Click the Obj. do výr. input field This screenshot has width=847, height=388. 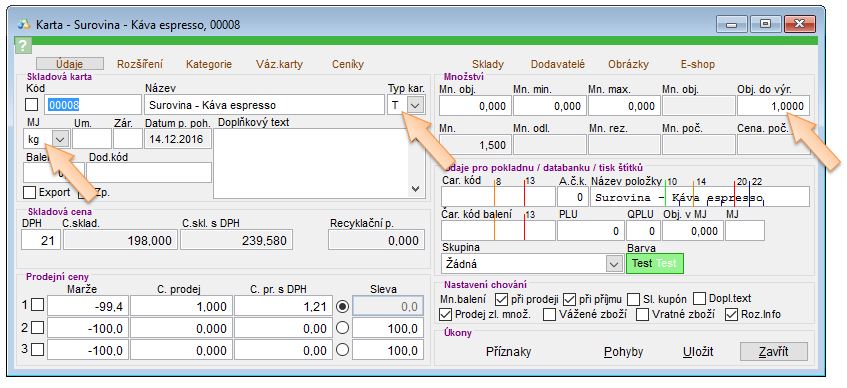pos(773,106)
